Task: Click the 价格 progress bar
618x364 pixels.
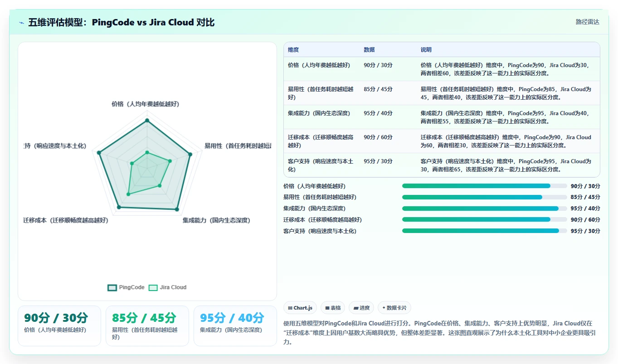Action: coord(484,186)
